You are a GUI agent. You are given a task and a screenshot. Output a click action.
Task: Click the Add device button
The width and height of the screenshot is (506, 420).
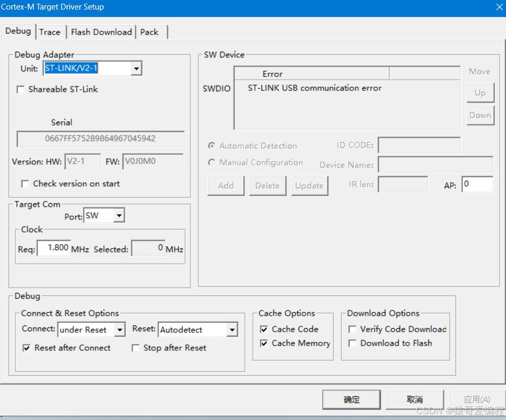click(226, 186)
